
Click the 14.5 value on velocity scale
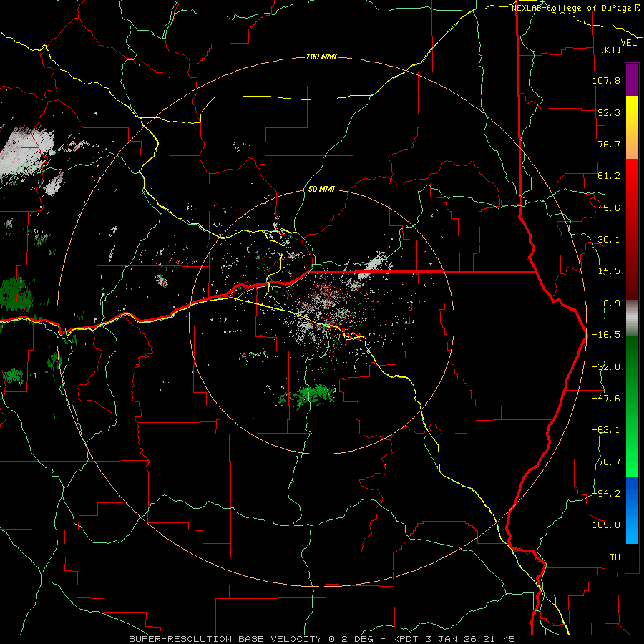pos(609,271)
